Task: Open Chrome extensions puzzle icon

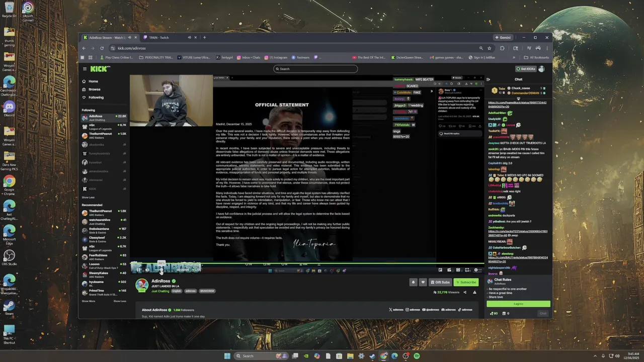Action: 502,48
